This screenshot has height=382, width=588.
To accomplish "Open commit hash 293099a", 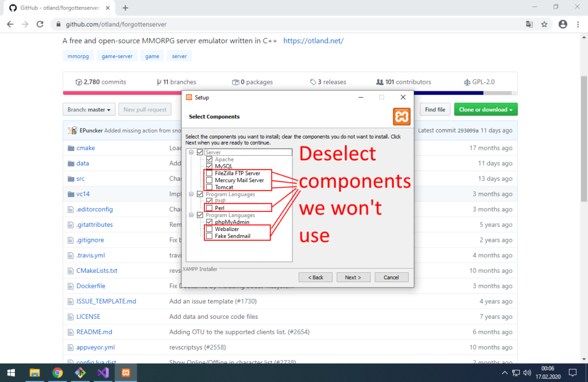I will tap(467, 130).
